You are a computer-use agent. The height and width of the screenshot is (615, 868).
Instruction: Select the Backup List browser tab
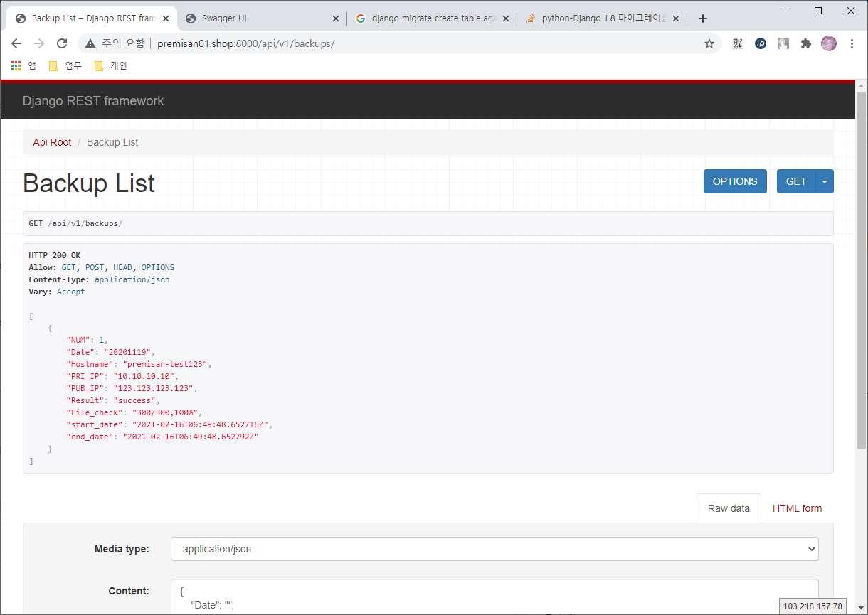pyautogui.click(x=90, y=18)
